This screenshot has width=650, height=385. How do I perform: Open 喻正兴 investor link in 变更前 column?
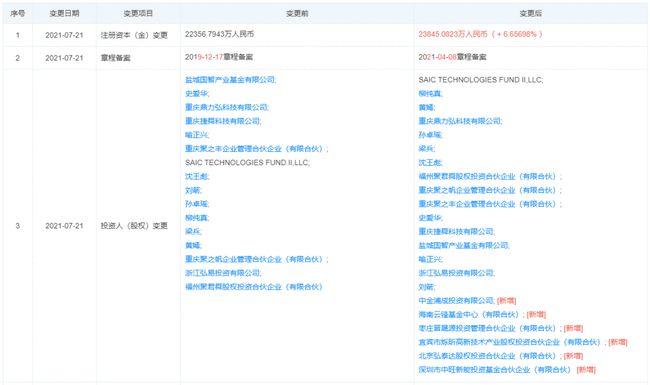(x=196, y=135)
